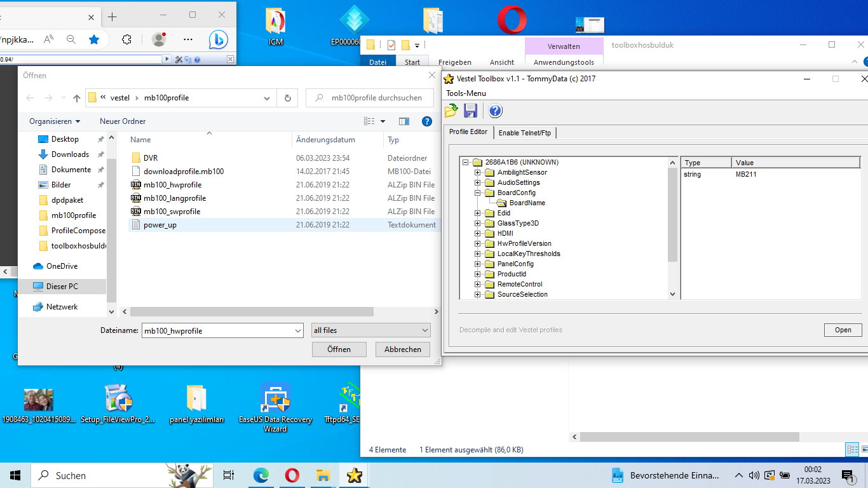The width and height of the screenshot is (868, 488).
Task: Click the volume speaker tray icon
Action: pos(754,475)
